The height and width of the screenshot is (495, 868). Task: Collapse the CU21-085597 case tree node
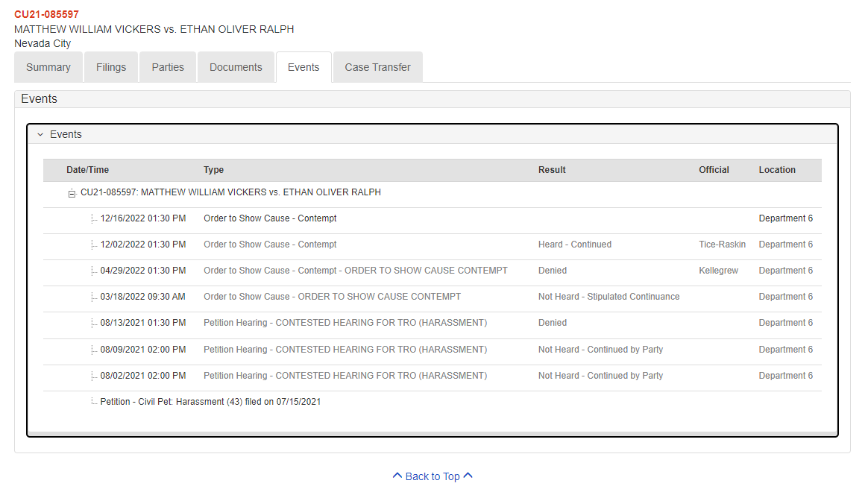pyautogui.click(x=72, y=193)
